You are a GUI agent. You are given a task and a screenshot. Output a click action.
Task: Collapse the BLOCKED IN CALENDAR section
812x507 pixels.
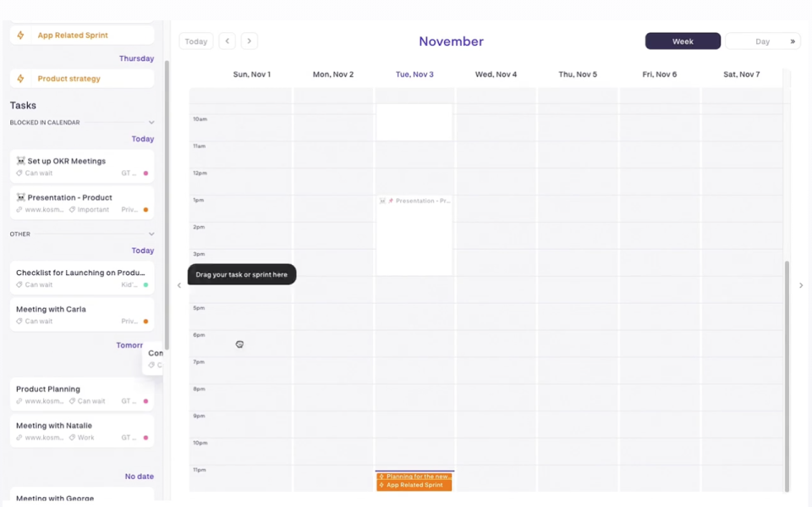click(151, 122)
